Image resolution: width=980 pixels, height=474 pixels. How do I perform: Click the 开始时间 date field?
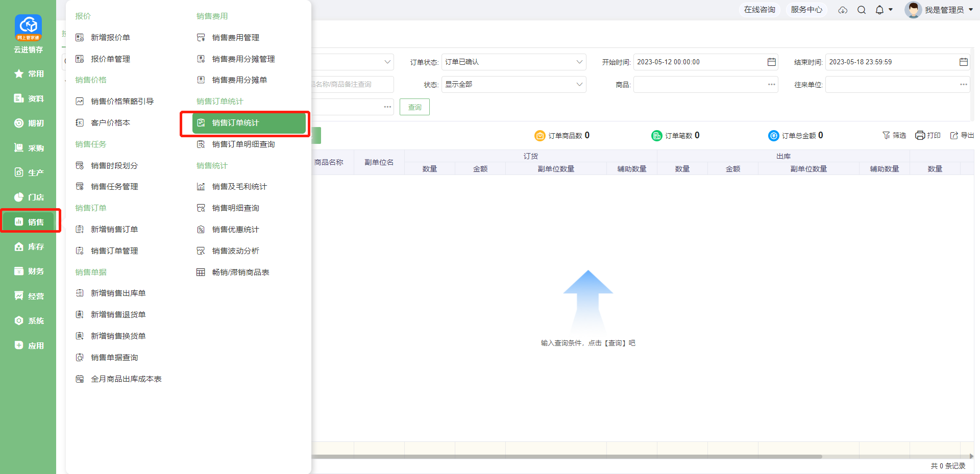[705, 62]
